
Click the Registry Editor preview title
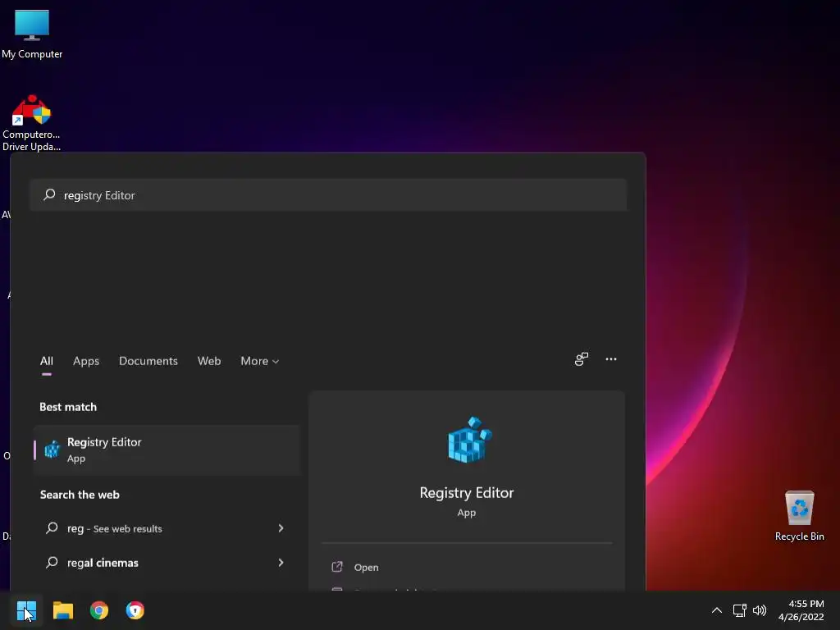(467, 493)
